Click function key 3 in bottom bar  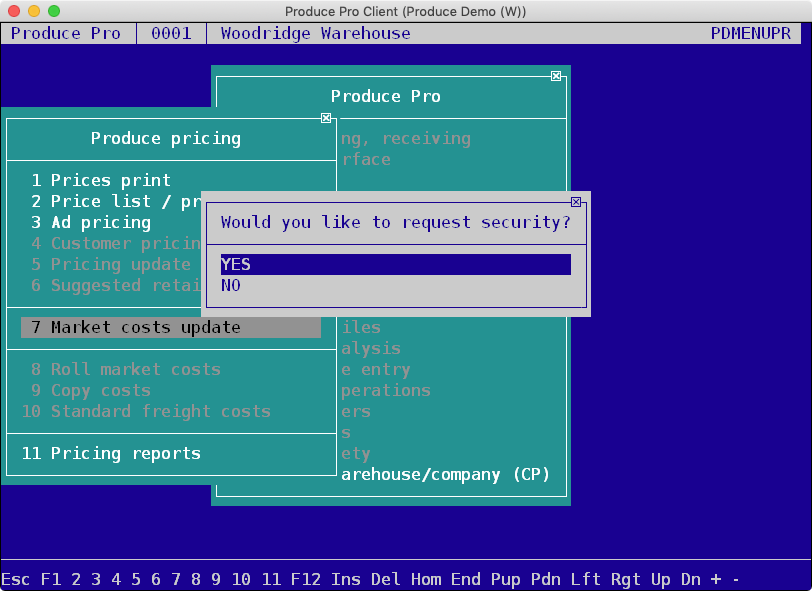[x=96, y=579]
